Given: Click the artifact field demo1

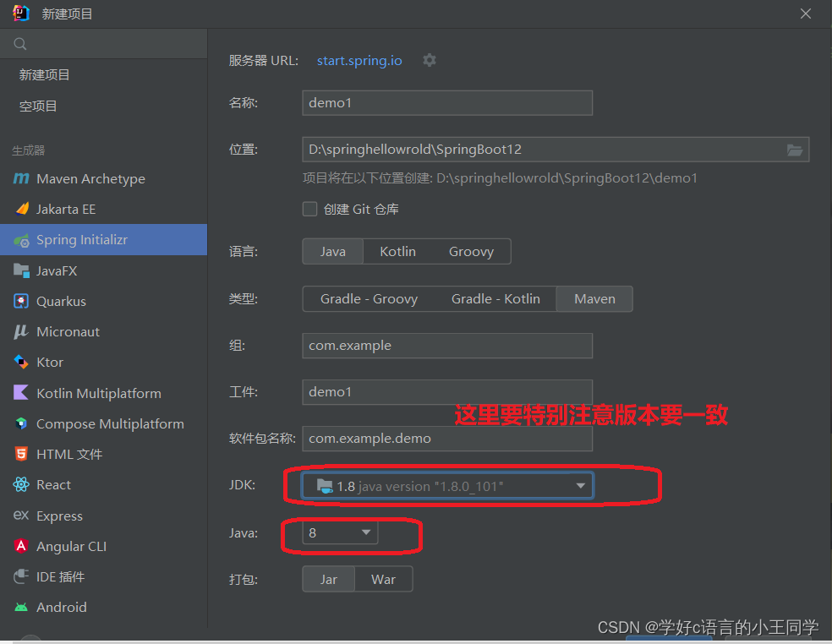Looking at the screenshot, I should (447, 392).
